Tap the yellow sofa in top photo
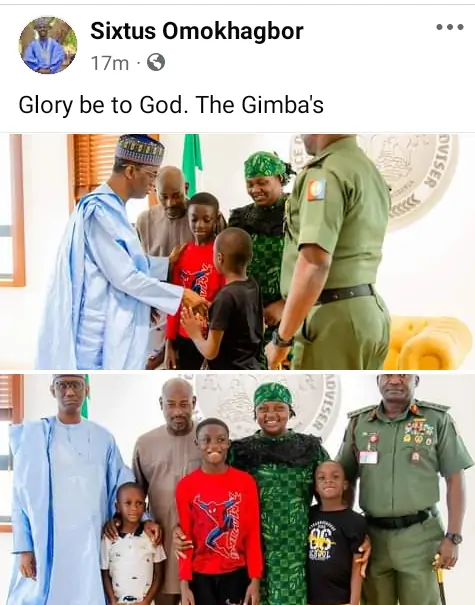Viewport: 475px width, 605px height. 426,343
